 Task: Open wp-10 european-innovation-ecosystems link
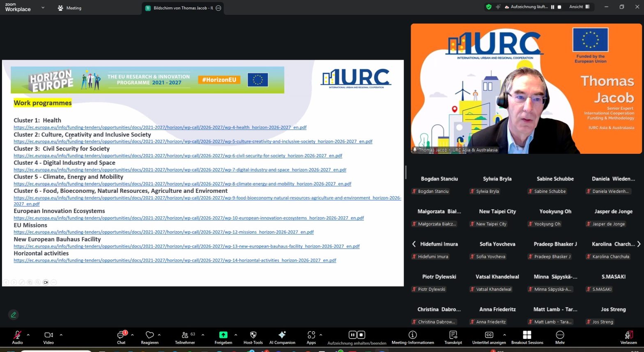[189, 218]
